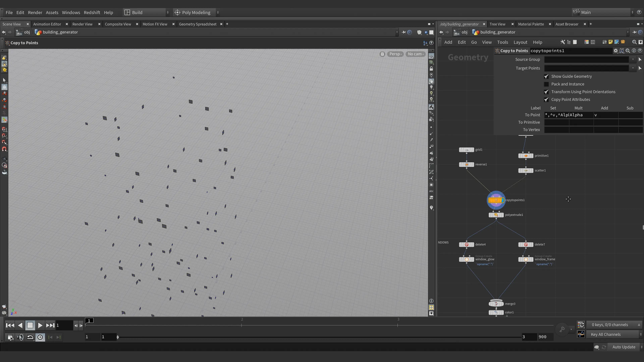Click the copytopoints1 node
This screenshot has width=644, height=362.
point(496,200)
